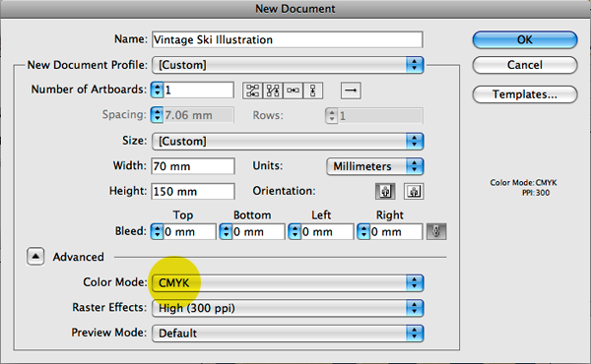Select Grid by Column artboard arrangement icon

[x=273, y=91]
